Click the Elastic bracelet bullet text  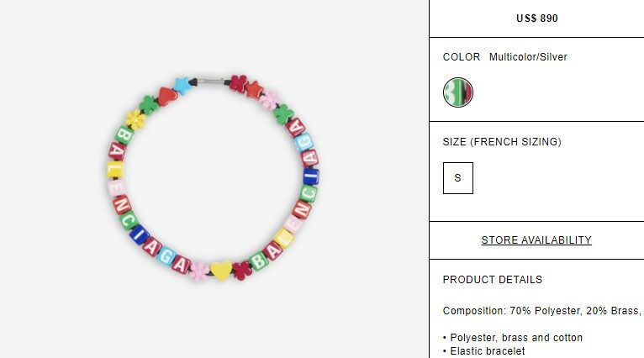[483, 351]
